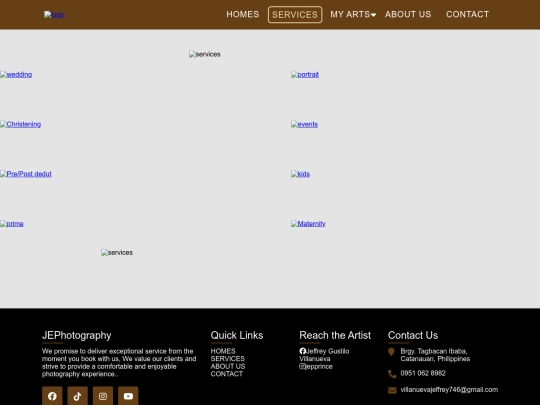The height and width of the screenshot is (405, 540).
Task: Open ABOUT US in the top navigation
Action: point(408,14)
